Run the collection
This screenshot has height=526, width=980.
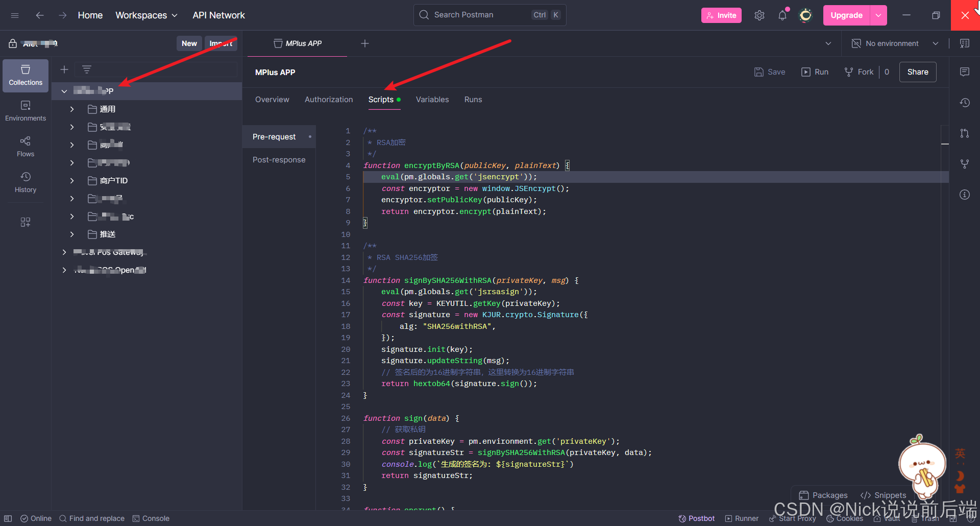coord(815,72)
